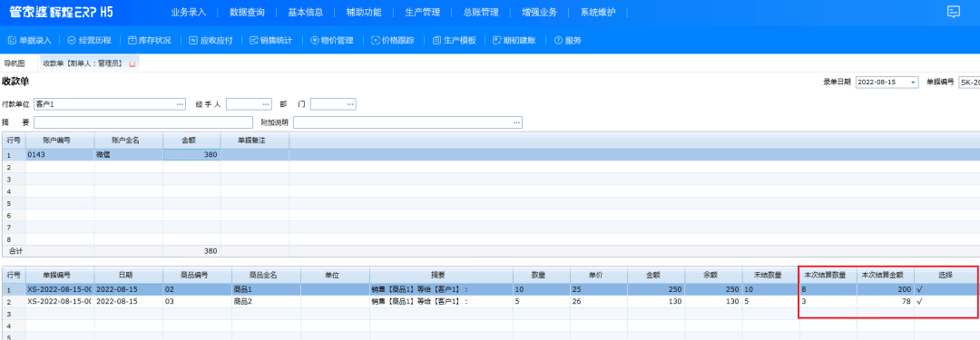Click the 单据备注 column header
The width and height of the screenshot is (980, 340).
tap(255, 141)
